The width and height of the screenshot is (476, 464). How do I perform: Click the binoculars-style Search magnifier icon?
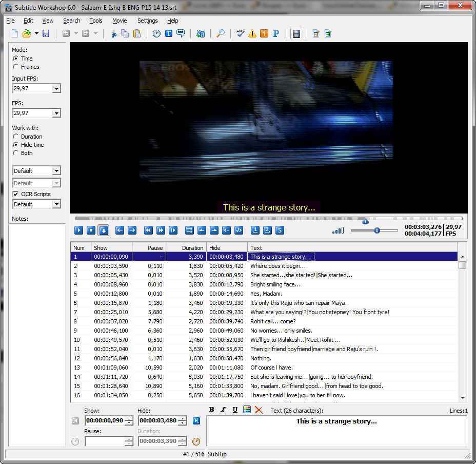click(220, 34)
